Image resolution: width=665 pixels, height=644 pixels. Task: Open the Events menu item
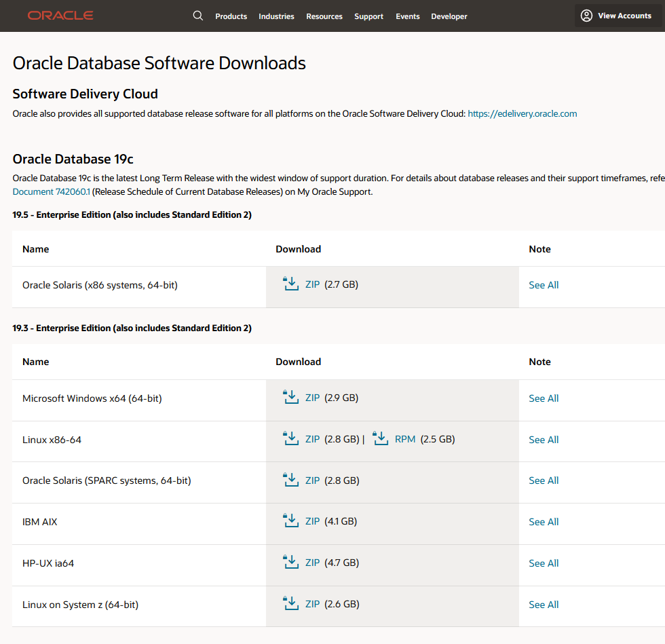click(408, 16)
